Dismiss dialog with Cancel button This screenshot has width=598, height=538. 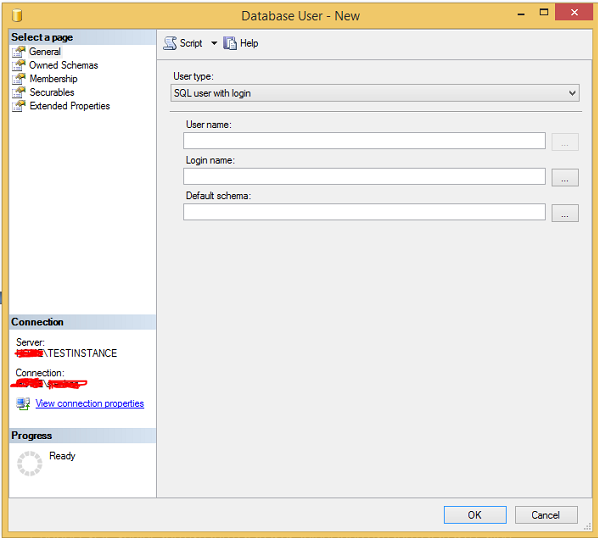pyautogui.click(x=546, y=515)
